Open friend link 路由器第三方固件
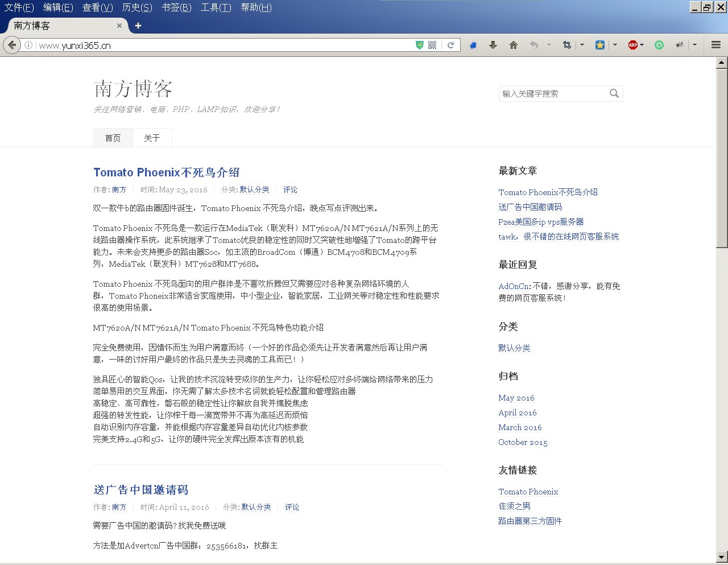 coord(530,521)
